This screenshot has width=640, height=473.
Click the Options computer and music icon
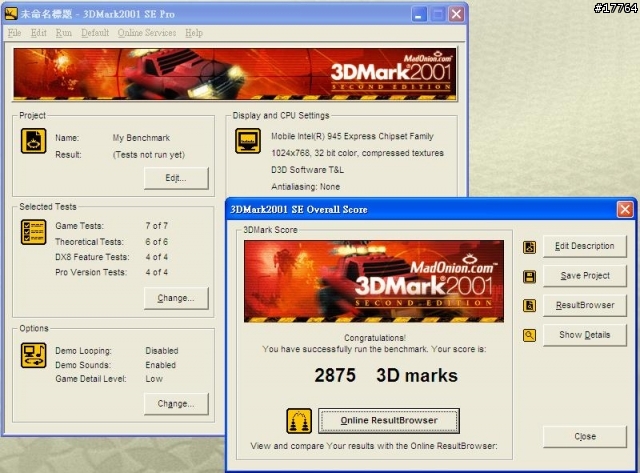point(33,355)
